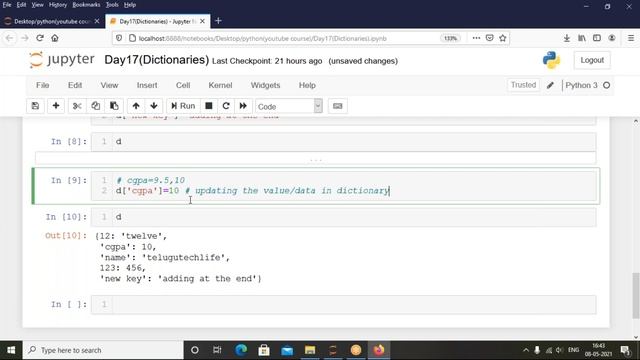Open the Jupyter Kernel menu
Image resolution: width=640 pixels, height=360 pixels.
tap(220, 85)
